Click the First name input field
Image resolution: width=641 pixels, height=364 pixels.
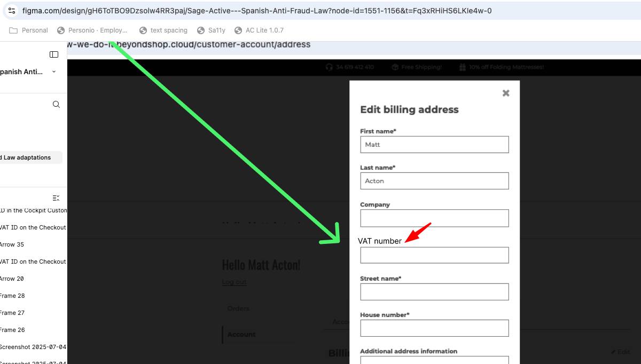[434, 145]
